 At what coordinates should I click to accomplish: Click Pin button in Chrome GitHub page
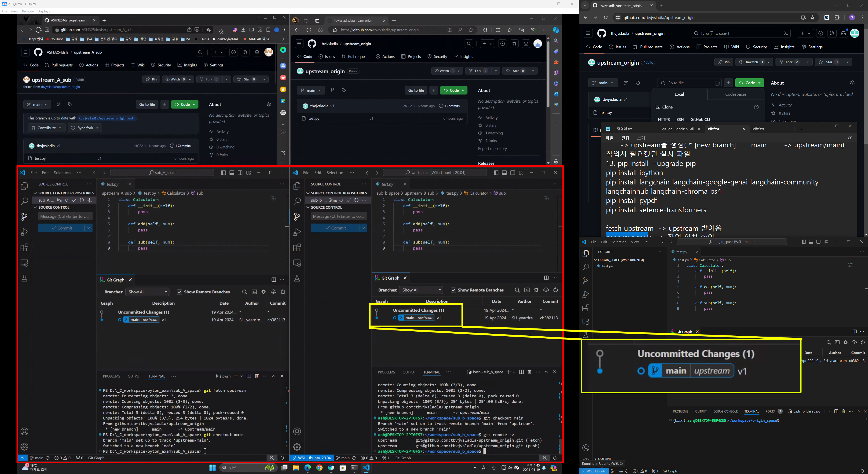point(723,62)
